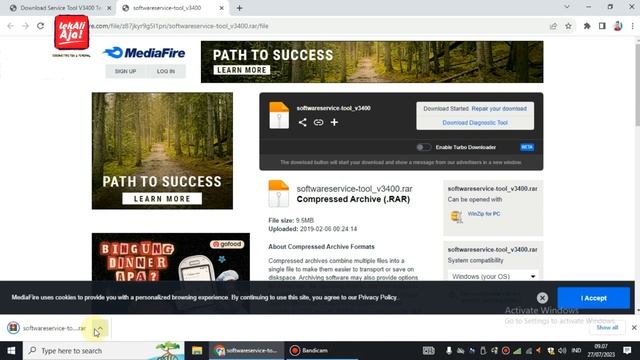
Task: Click the microphone tray icon
Action: tap(449, 351)
